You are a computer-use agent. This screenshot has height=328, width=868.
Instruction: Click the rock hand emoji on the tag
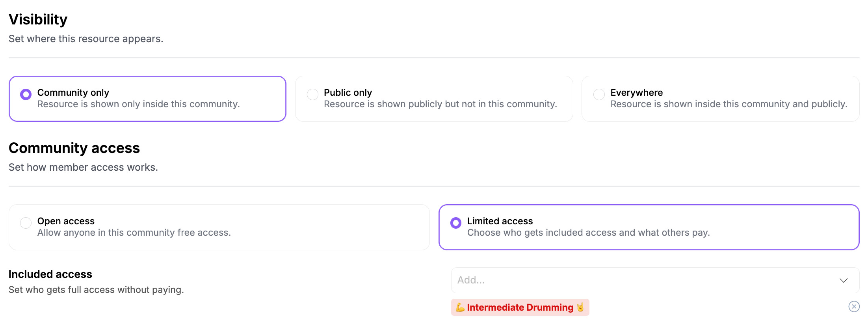coord(580,307)
